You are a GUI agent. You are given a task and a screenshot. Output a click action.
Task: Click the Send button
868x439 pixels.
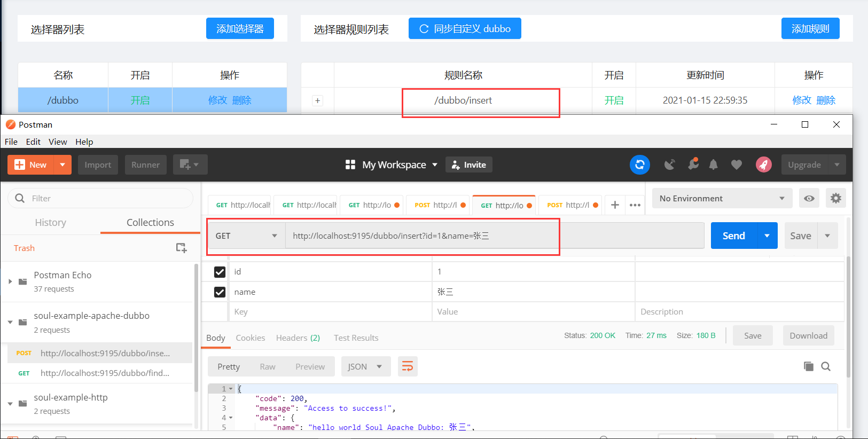pyautogui.click(x=734, y=236)
